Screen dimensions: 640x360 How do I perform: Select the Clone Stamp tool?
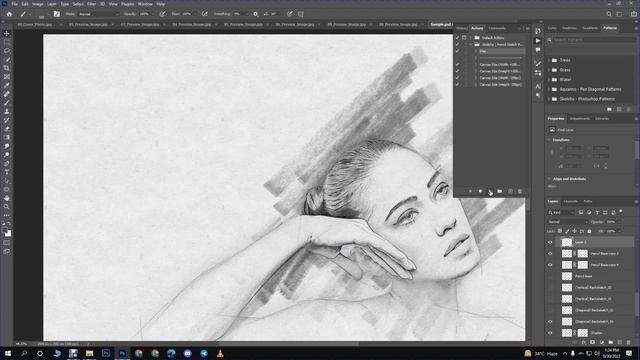pos(7,111)
